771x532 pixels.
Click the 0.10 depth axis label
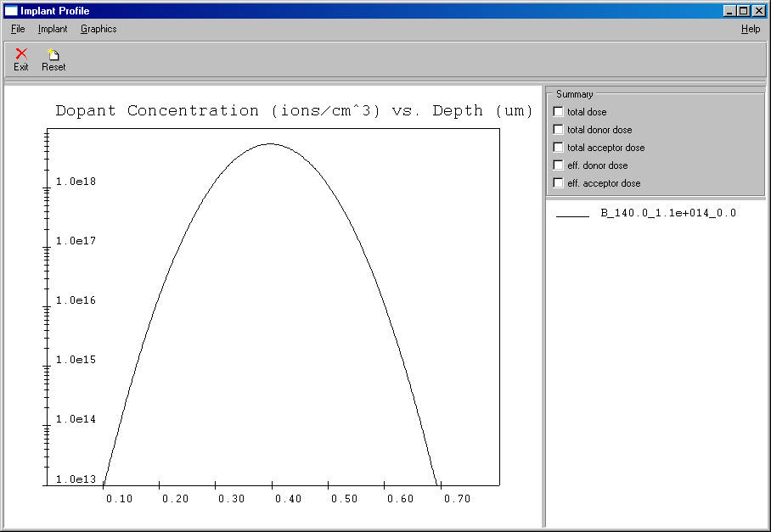pyautogui.click(x=119, y=499)
